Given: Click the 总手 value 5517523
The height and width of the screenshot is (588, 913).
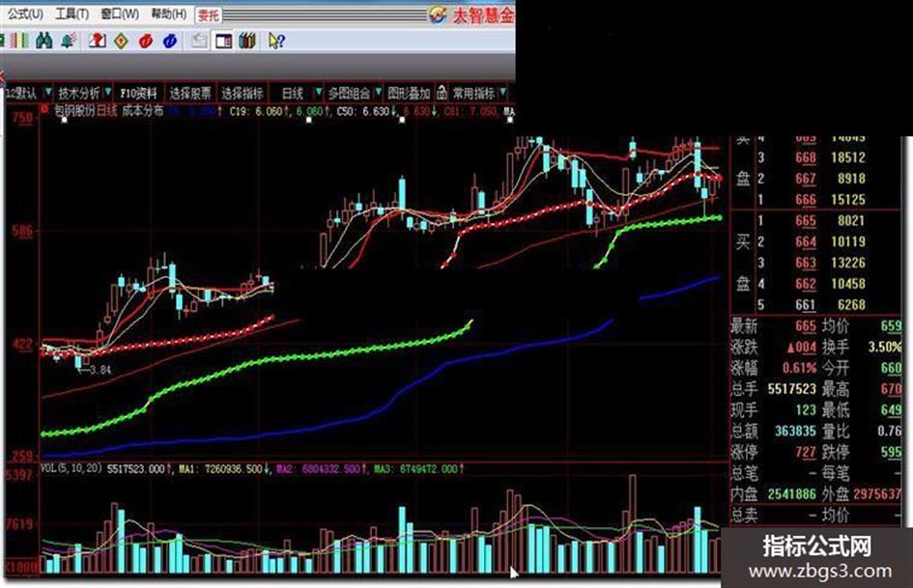Looking at the screenshot, I should (792, 389).
